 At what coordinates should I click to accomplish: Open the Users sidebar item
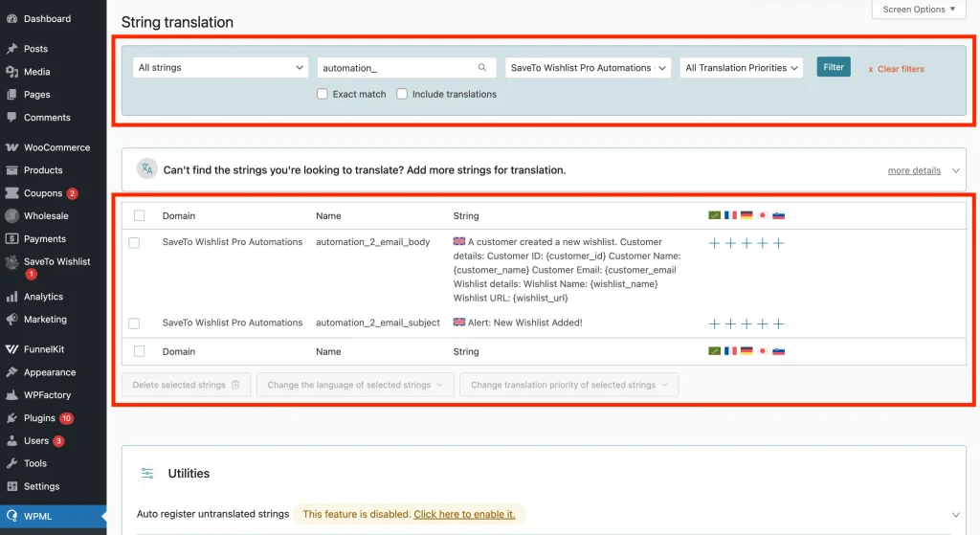pos(36,440)
